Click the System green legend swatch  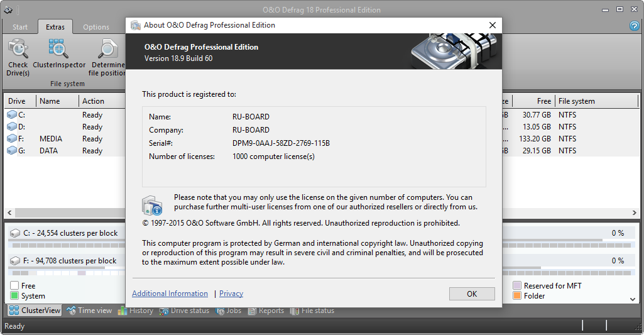pos(14,295)
